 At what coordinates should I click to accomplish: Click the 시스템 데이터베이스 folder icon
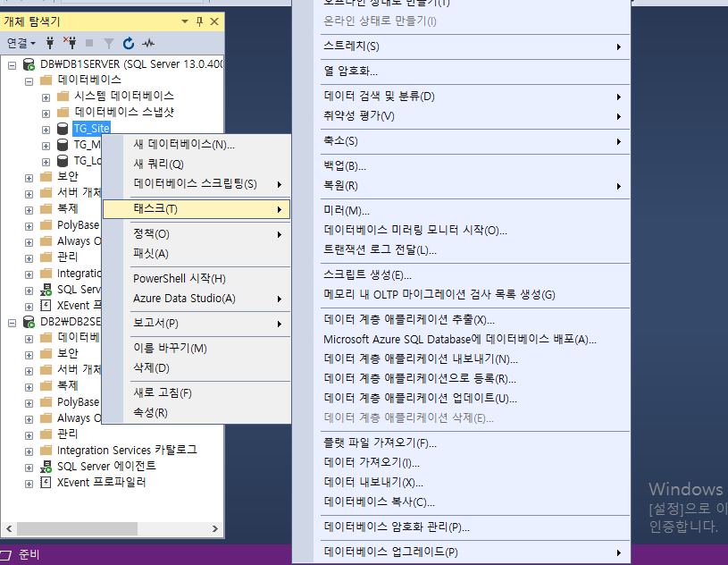tap(63, 97)
